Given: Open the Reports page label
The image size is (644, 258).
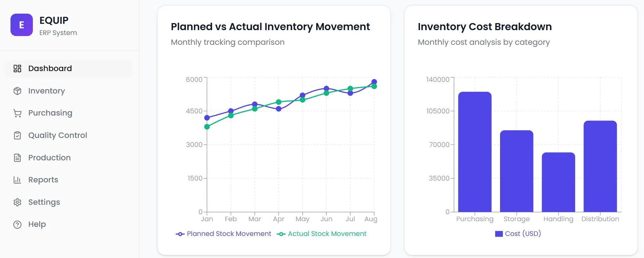Looking at the screenshot, I should [x=43, y=180].
